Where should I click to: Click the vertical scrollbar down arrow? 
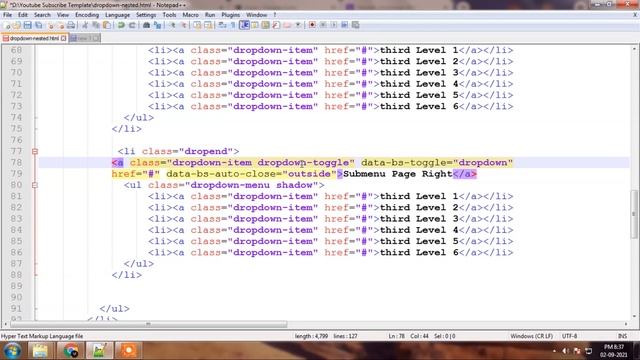pyautogui.click(x=634, y=316)
